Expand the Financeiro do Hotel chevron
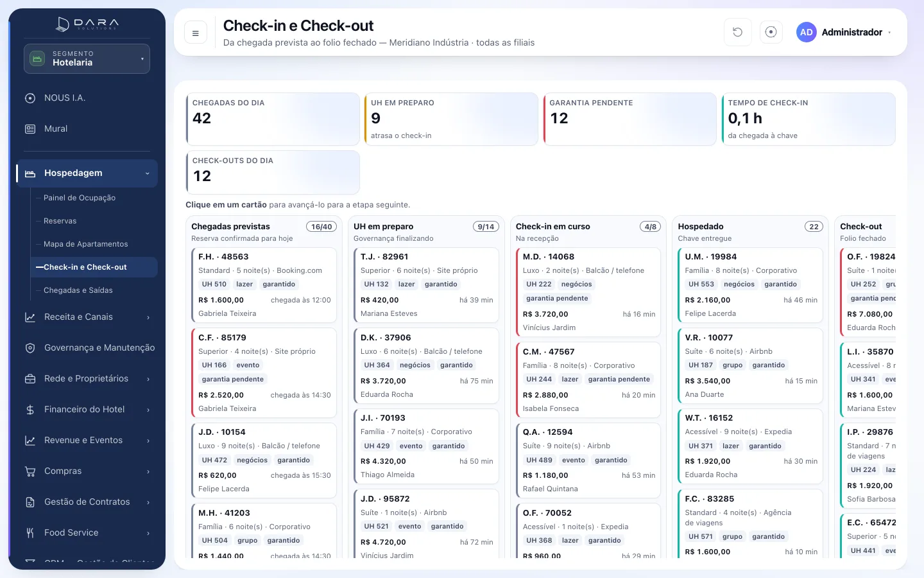This screenshot has width=924, height=578. [148, 410]
